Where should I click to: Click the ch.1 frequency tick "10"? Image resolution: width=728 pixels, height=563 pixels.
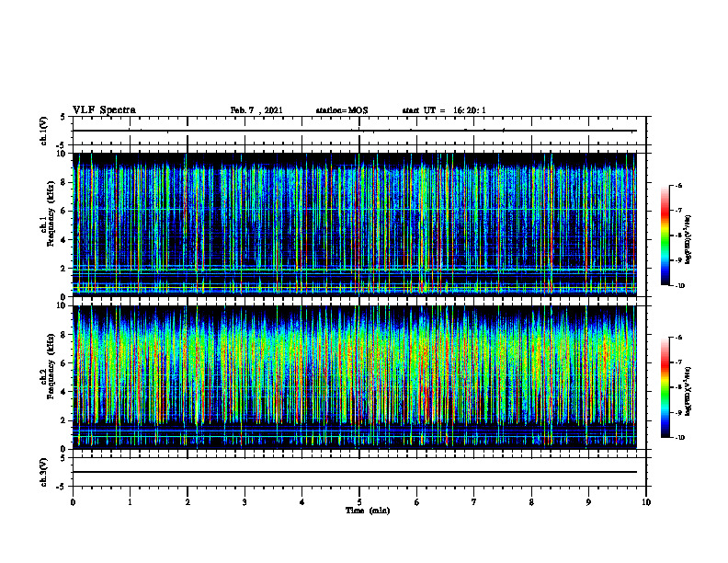(x=62, y=154)
